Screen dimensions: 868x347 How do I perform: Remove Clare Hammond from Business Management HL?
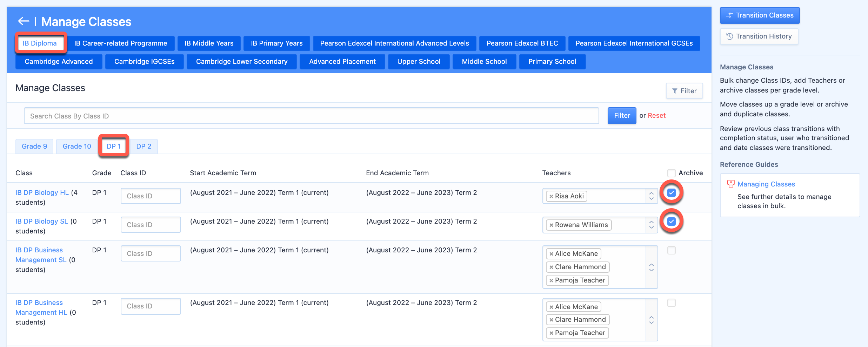coord(551,320)
